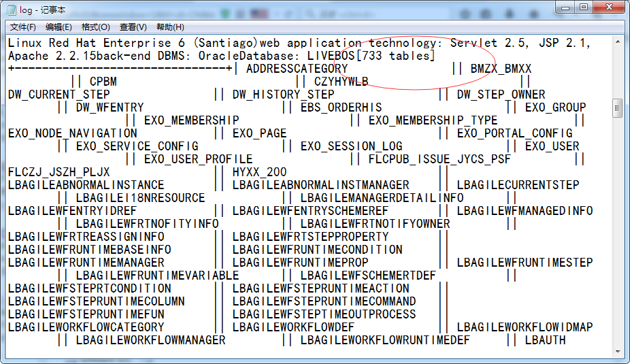
Task: Click the text LBAGILEWORKFLOWIDMAP
Action: pyautogui.click(x=525, y=327)
